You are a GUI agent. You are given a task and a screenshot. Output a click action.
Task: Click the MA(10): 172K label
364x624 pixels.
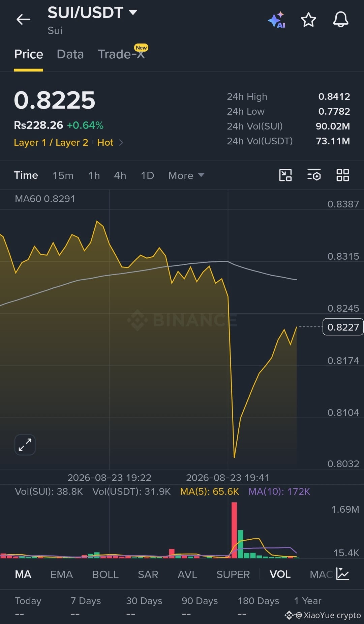click(x=279, y=491)
